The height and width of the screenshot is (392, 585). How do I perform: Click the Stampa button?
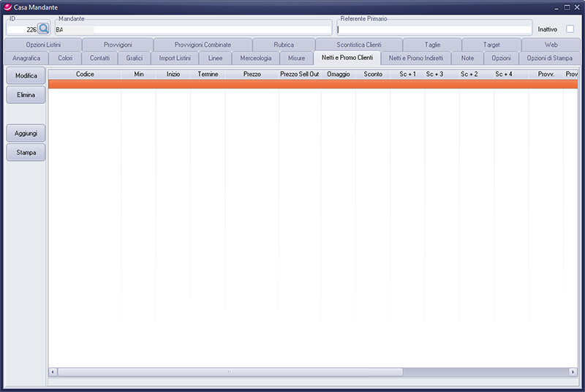coord(26,152)
